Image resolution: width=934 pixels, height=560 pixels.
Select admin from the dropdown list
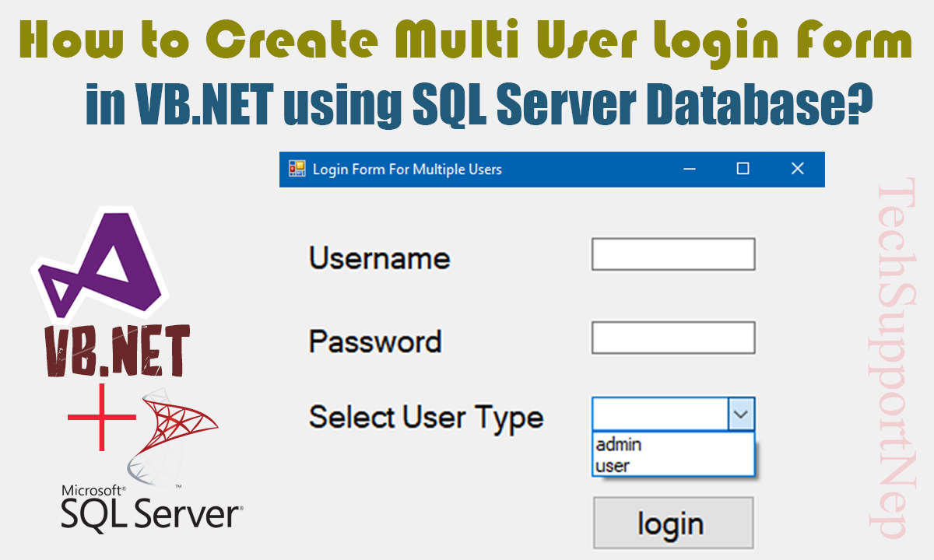click(619, 445)
